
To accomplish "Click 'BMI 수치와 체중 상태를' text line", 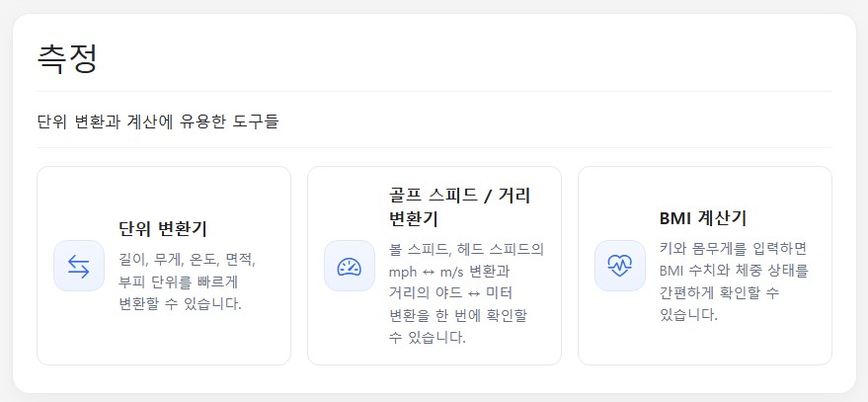I will (x=733, y=270).
